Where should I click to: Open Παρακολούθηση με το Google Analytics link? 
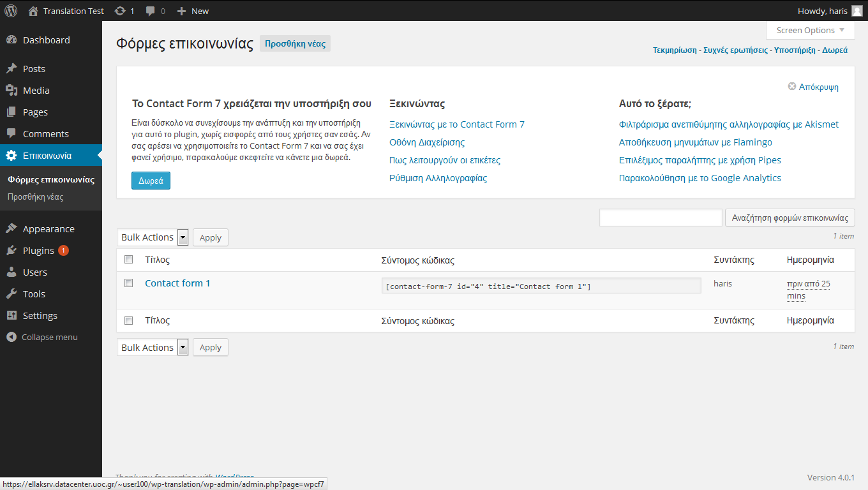[x=700, y=178]
